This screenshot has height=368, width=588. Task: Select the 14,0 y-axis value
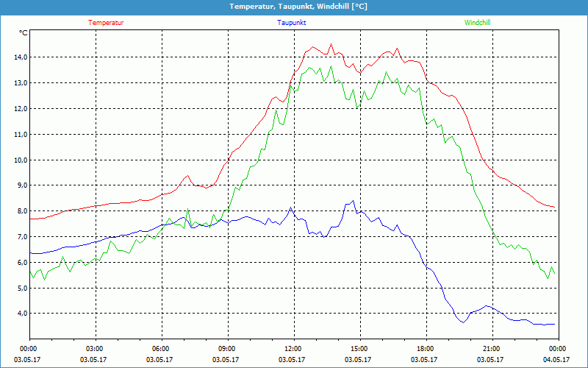click(21, 57)
